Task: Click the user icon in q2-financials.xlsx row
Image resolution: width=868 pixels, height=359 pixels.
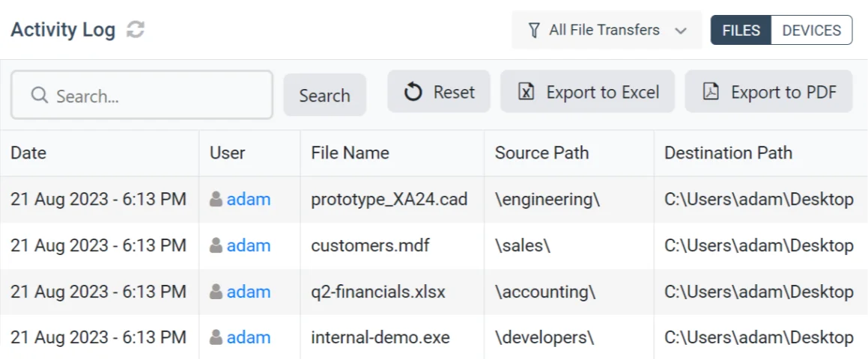Action: click(x=216, y=292)
